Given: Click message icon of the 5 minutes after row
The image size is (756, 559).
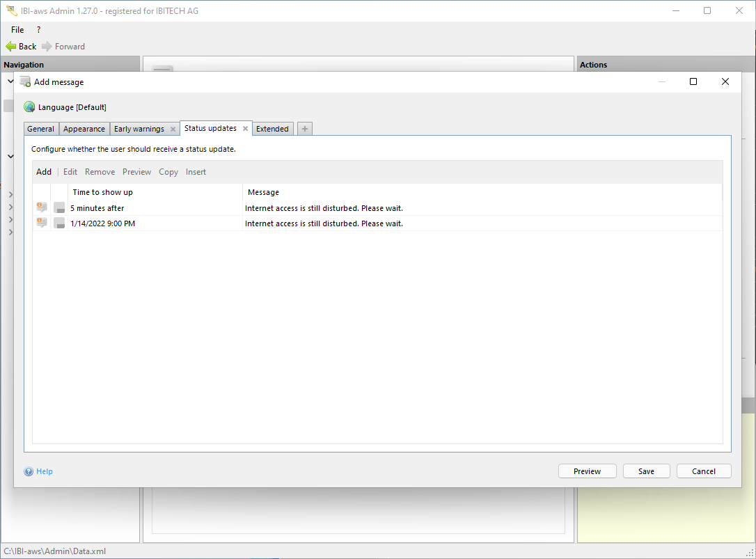Looking at the screenshot, I should coord(42,208).
